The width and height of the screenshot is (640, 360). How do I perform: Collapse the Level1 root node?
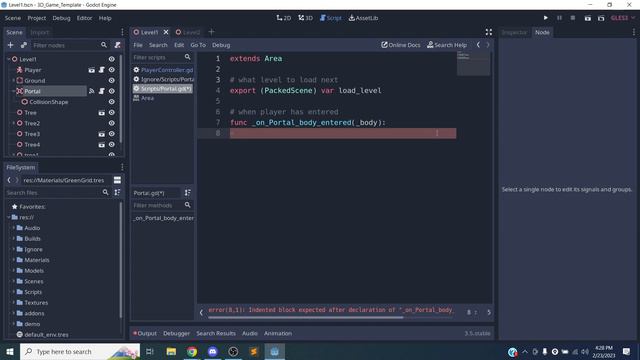9,59
